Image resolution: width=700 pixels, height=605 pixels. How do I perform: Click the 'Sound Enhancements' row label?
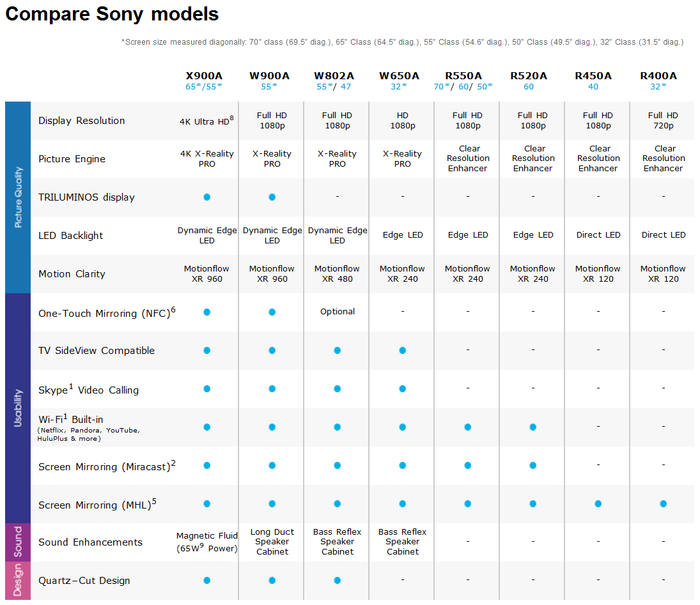[91, 542]
